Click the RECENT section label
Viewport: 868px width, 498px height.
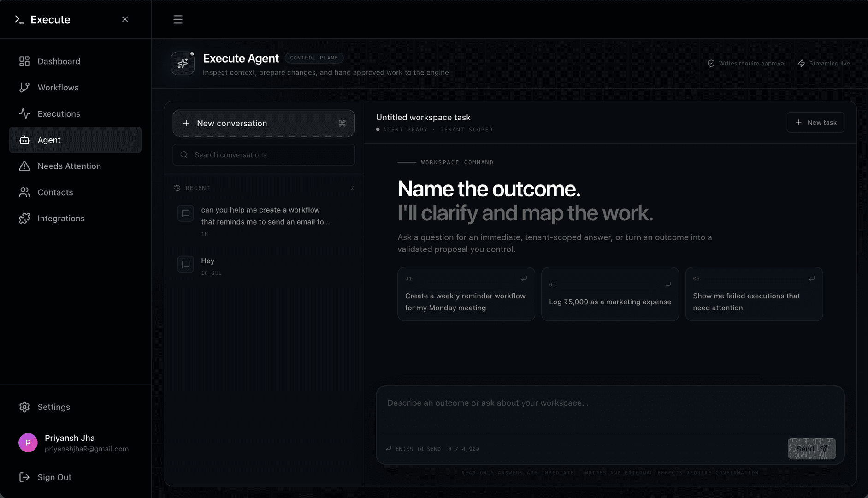point(198,188)
